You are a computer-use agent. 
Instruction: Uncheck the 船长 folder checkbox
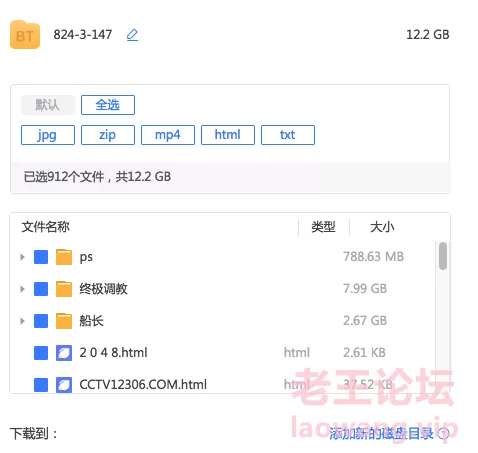(41, 321)
